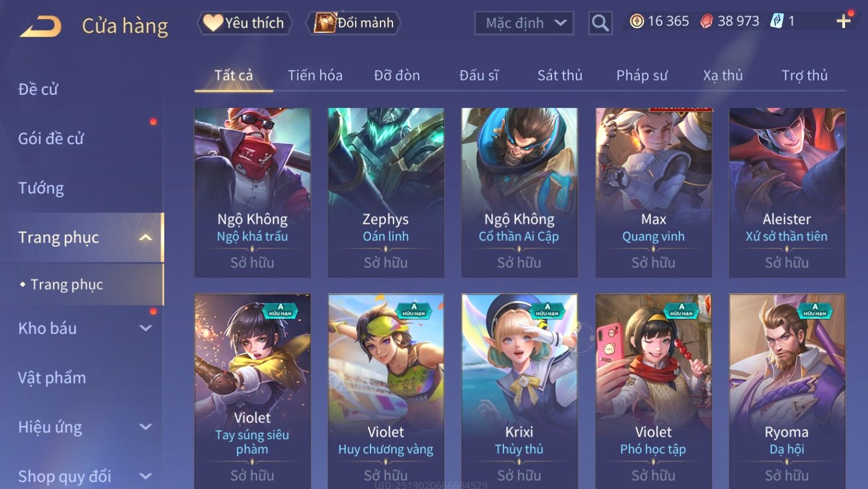
Task: Click the red ruby currency icon
Action: tap(707, 21)
